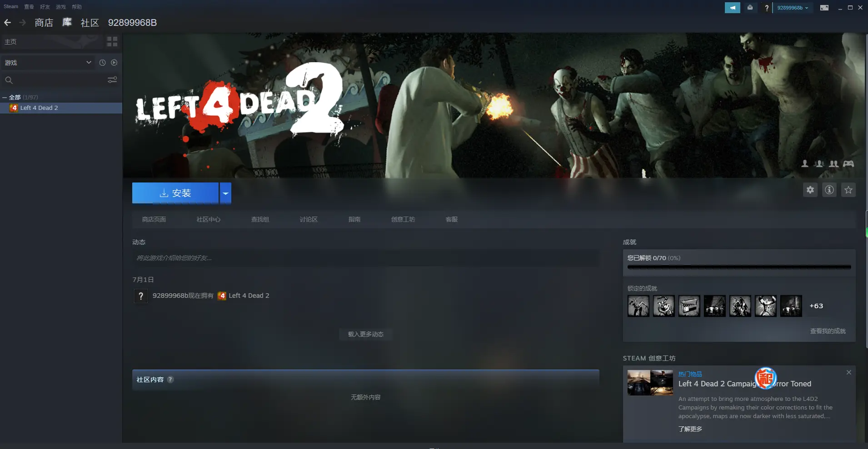
Task: Open the grid collections view icon
Action: tap(112, 42)
